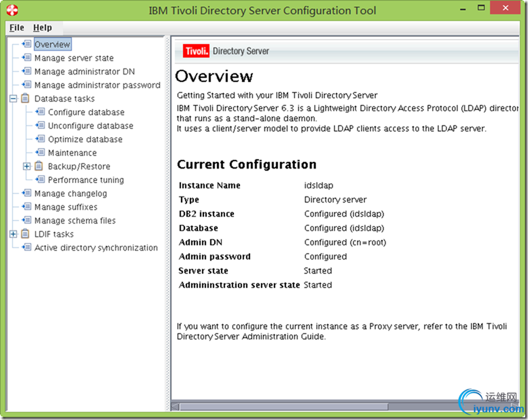Open Manage changelog
The height and width of the screenshot is (420, 528).
coord(70,193)
